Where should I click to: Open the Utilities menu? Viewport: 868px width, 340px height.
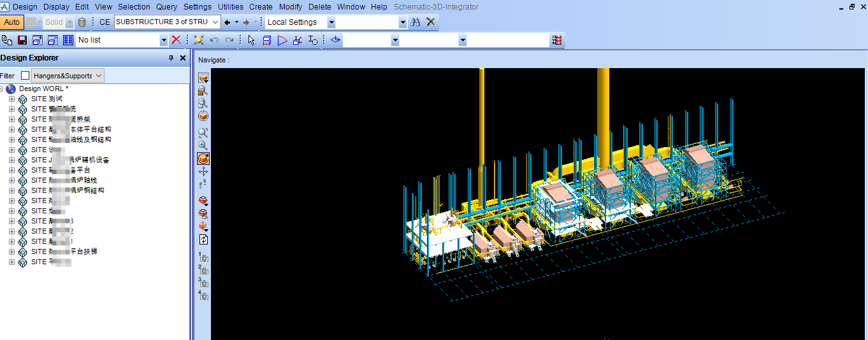(230, 7)
